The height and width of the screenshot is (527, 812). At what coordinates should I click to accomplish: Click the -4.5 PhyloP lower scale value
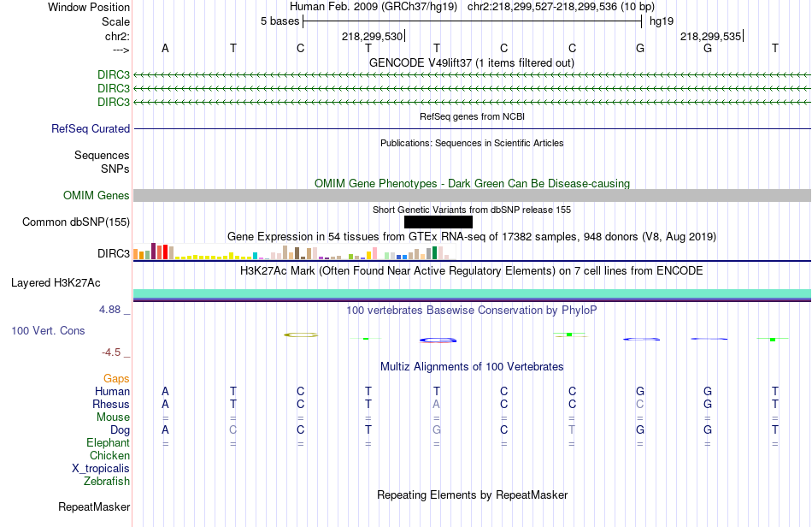coord(111,352)
